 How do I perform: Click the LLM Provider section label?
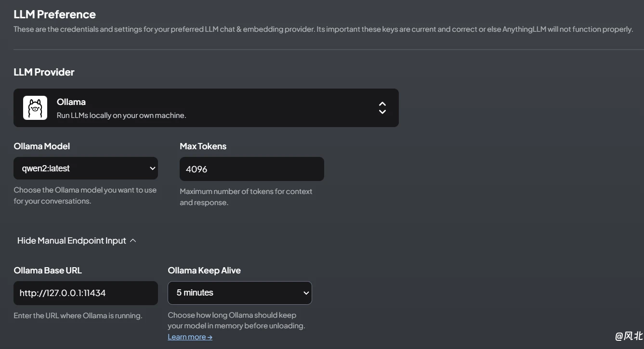tap(44, 72)
